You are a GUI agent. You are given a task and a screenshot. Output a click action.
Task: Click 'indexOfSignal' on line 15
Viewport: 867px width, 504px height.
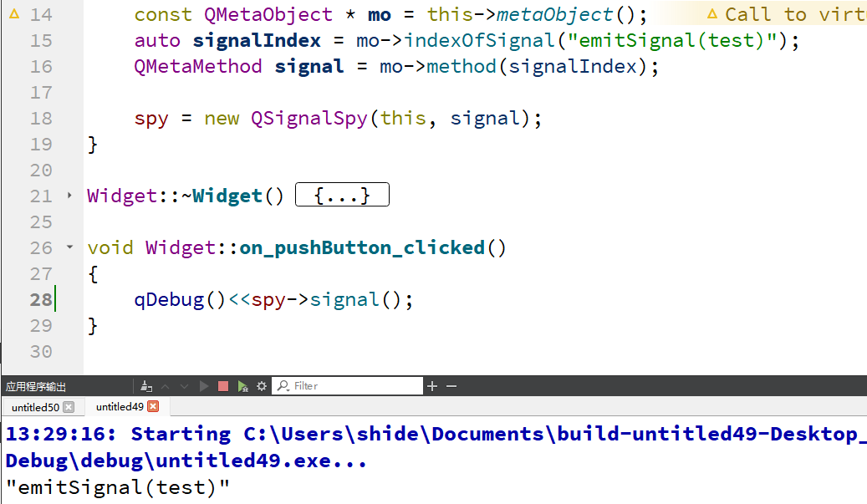point(479,40)
